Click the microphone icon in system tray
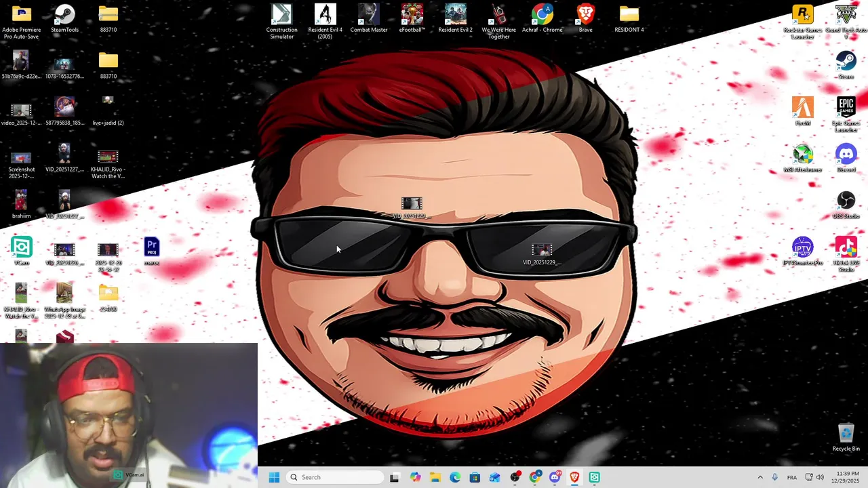 pyautogui.click(x=774, y=477)
